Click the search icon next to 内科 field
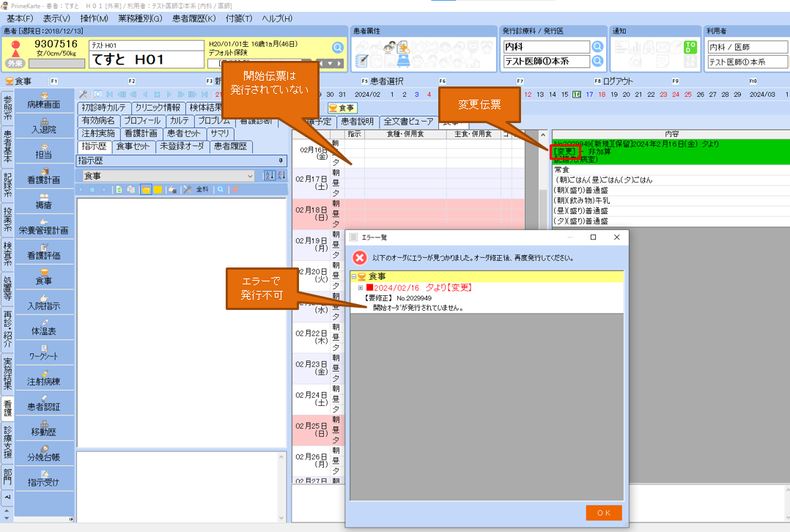The image size is (790, 532). (597, 47)
